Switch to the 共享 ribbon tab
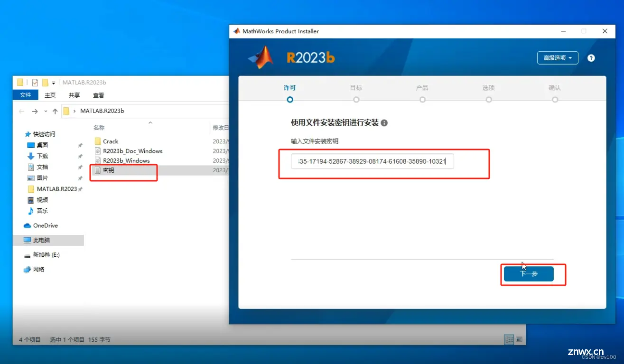This screenshot has width=624, height=364. tap(75, 95)
